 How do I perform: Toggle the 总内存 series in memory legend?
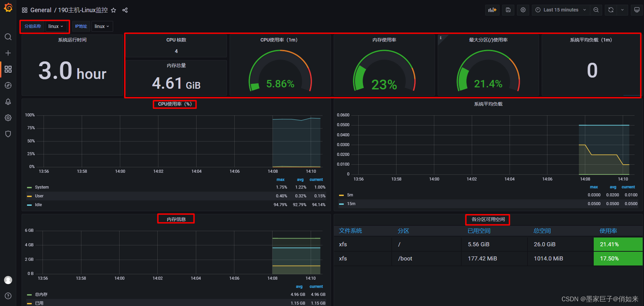pyautogui.click(x=41, y=295)
